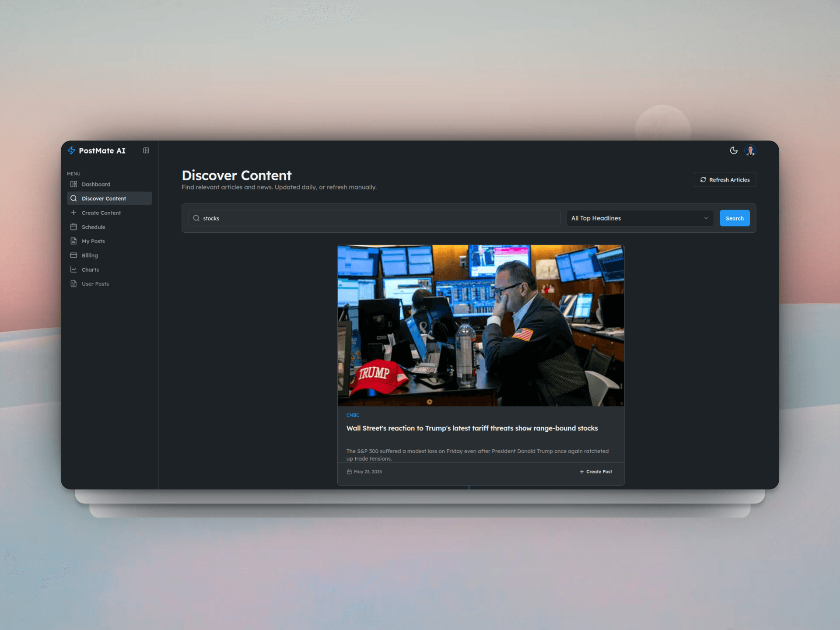Click the Find relevant articles subtitle text
The image size is (840, 630).
click(x=279, y=187)
